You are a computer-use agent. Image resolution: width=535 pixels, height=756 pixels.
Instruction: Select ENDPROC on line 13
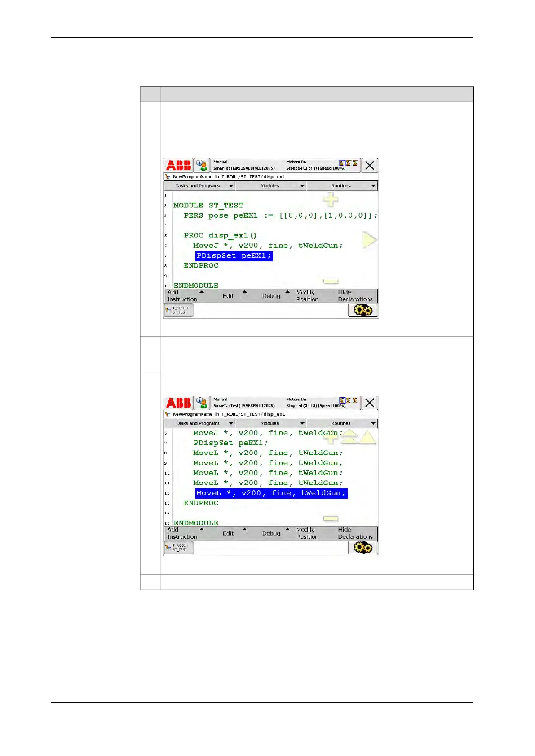pos(201,503)
